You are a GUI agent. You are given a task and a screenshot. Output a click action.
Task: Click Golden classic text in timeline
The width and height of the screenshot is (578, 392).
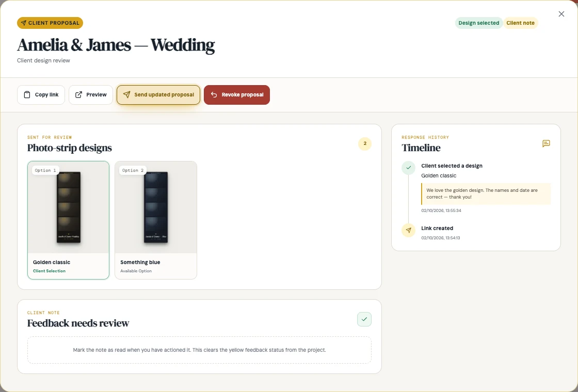[439, 176]
